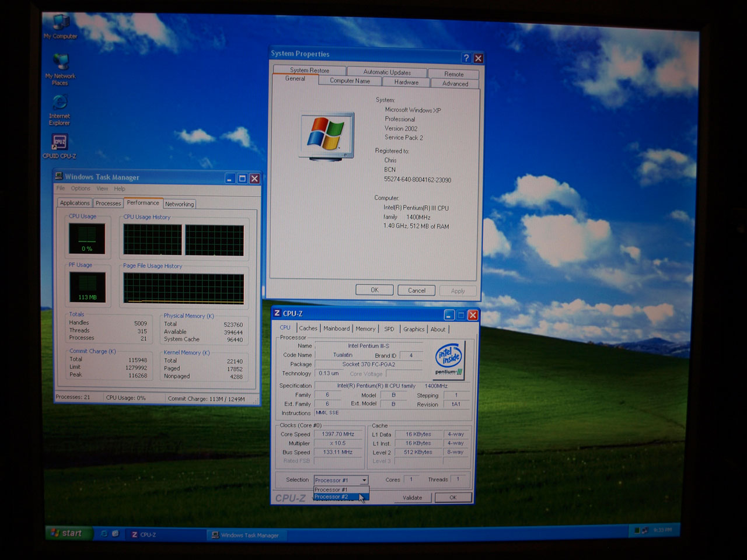Open the Help menu in Task Manager
This screenshot has height=560, width=747.
click(120, 188)
